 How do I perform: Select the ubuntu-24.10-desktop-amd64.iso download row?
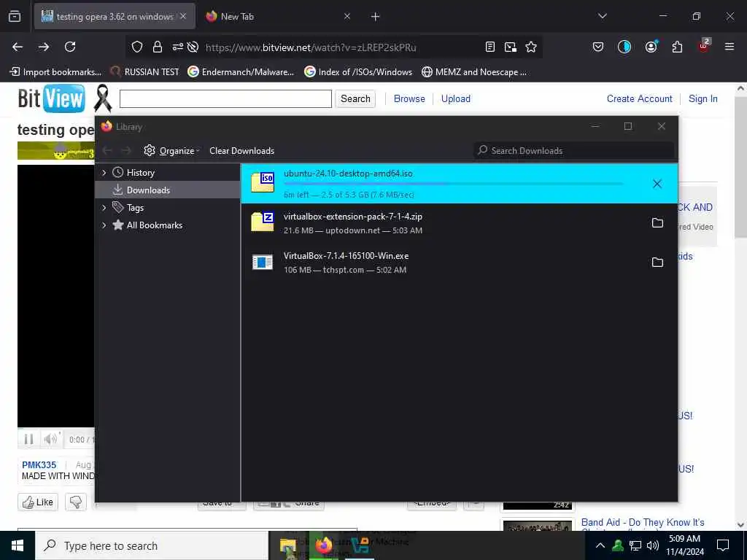pos(460,184)
